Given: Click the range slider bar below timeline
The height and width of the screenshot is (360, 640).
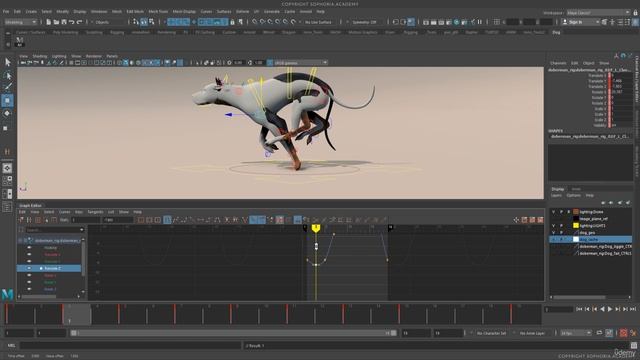Looking at the screenshot, I should pyautogui.click(x=233, y=333).
